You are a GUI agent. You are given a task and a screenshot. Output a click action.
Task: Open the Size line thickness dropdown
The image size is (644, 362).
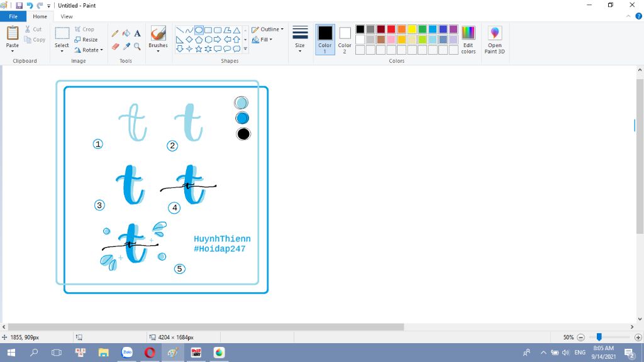[300, 40]
